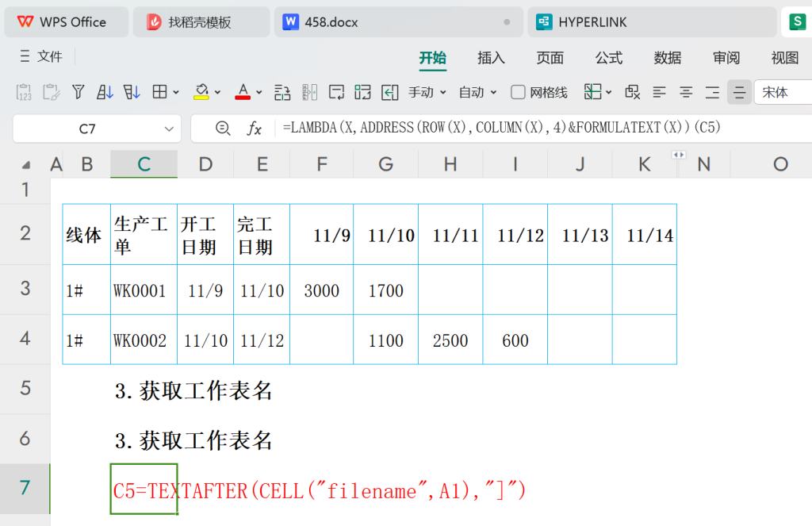Sort descending with the funnel-arrow icon
812x526 pixels.
tap(132, 92)
